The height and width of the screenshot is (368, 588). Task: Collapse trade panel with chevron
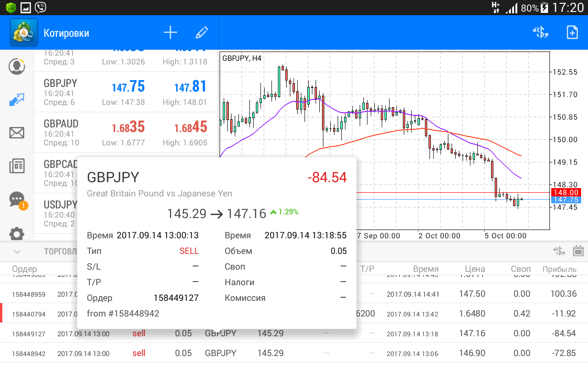point(17,252)
